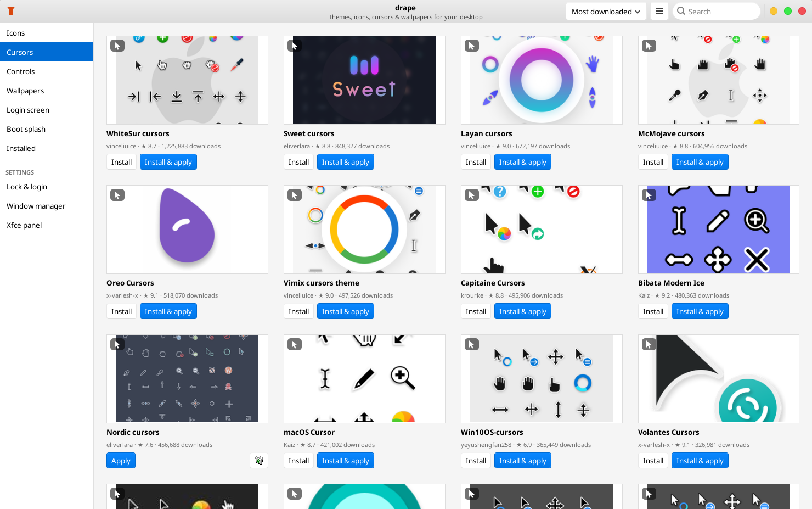This screenshot has width=812, height=509.
Task: Open Window manager settings
Action: point(47,206)
